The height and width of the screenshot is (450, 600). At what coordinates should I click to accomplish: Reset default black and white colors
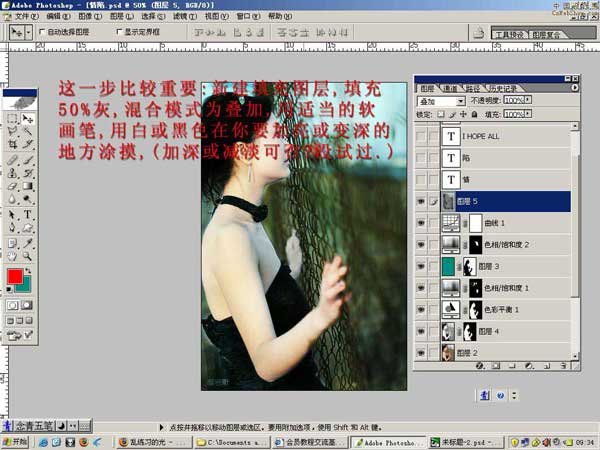tap(9, 289)
